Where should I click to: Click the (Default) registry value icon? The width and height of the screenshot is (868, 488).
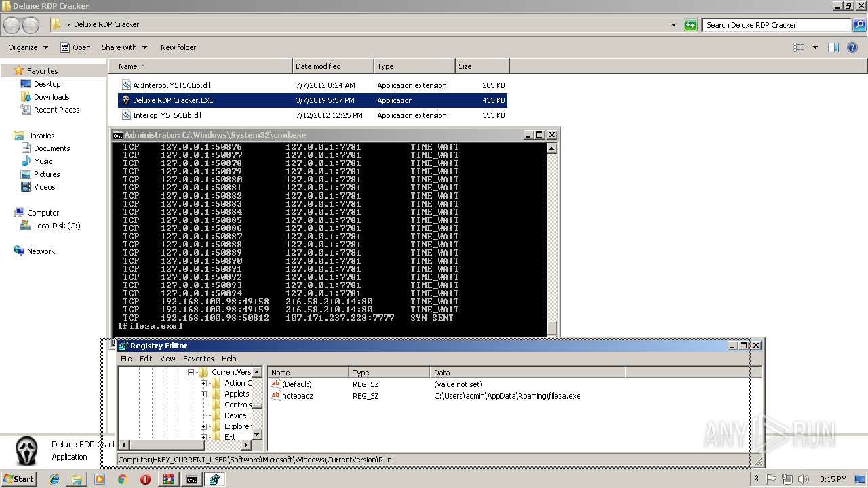pos(276,384)
